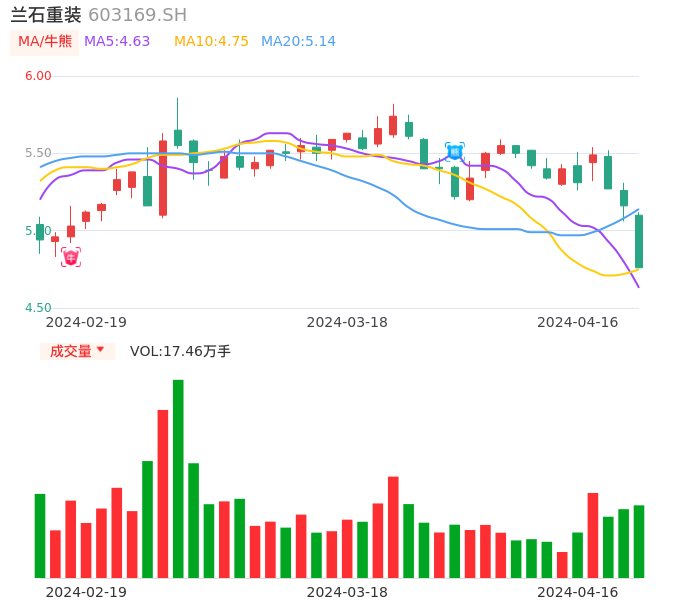Click the stock code 603169.SH

tap(137, 15)
